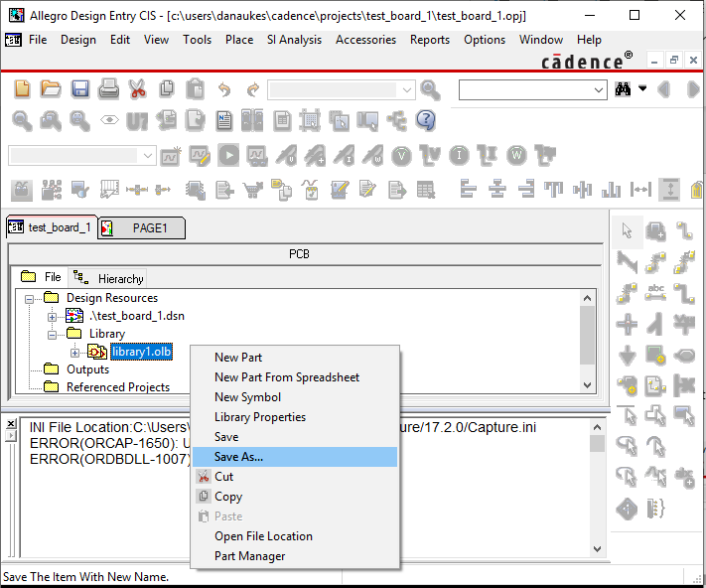
Task: Click the project tree scroll up arrow
Action: [587, 298]
